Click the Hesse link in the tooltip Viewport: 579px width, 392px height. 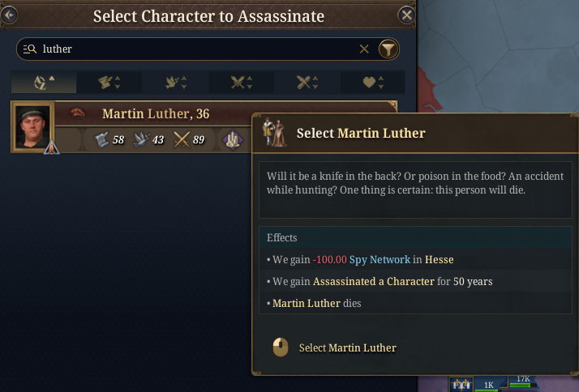(438, 259)
